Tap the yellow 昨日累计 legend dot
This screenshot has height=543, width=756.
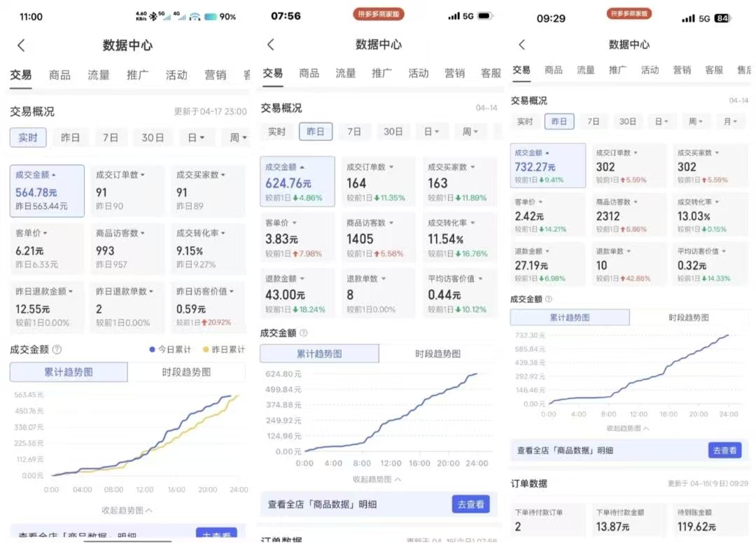(206, 350)
